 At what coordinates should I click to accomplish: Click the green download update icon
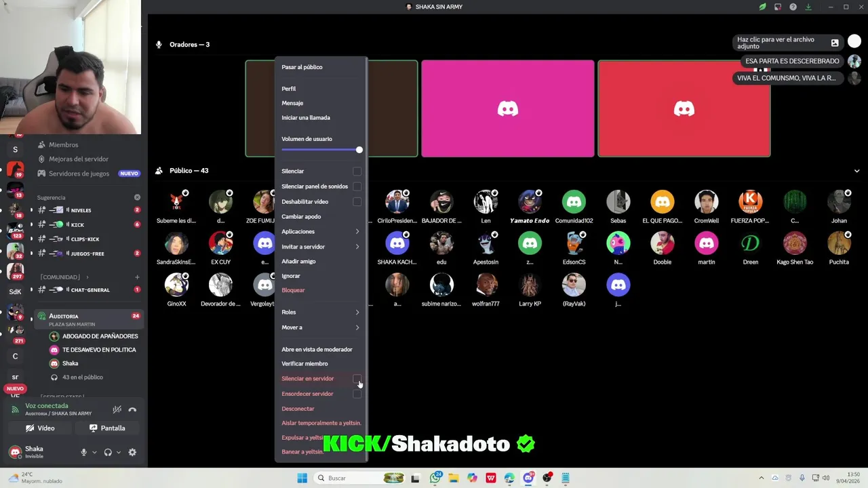808,7
